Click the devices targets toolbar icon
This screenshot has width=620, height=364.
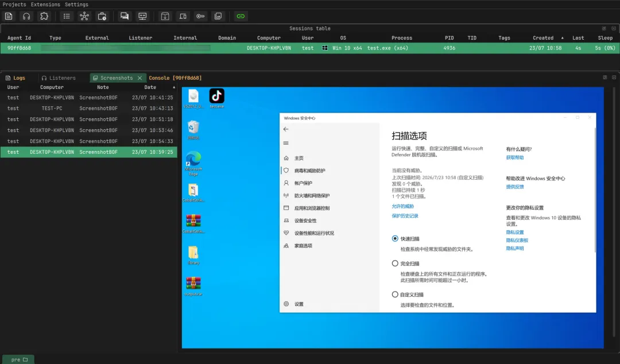[183, 16]
